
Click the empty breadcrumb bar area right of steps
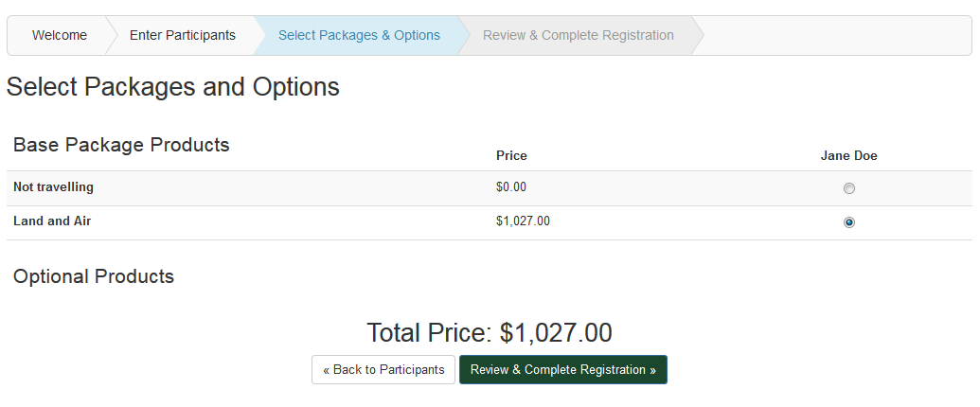[838, 36]
